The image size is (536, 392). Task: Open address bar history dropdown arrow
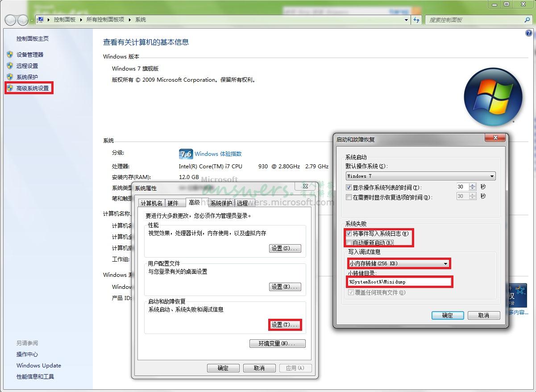click(406, 20)
